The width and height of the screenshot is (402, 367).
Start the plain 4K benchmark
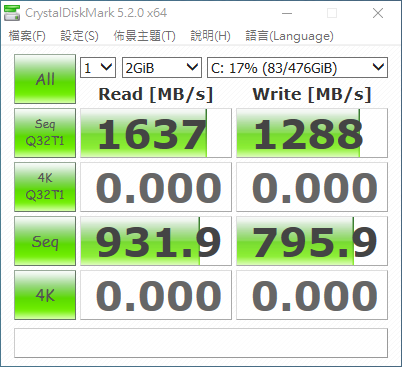pos(45,295)
